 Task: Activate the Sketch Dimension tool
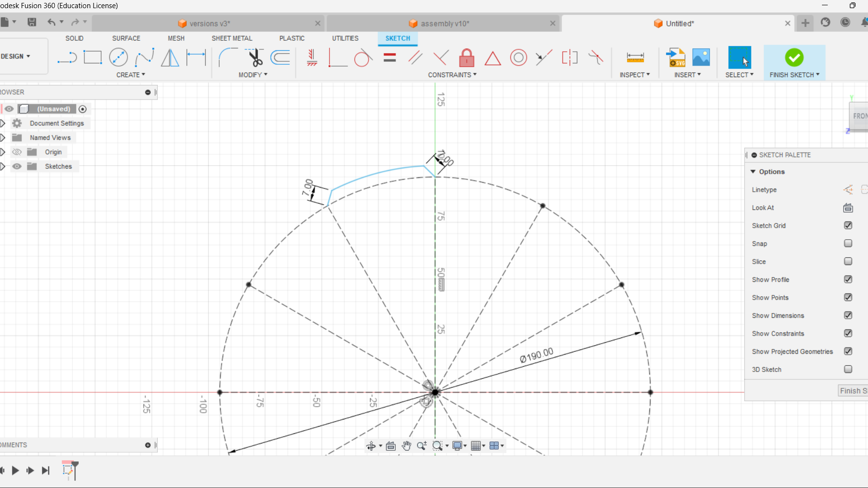pyautogui.click(x=196, y=58)
